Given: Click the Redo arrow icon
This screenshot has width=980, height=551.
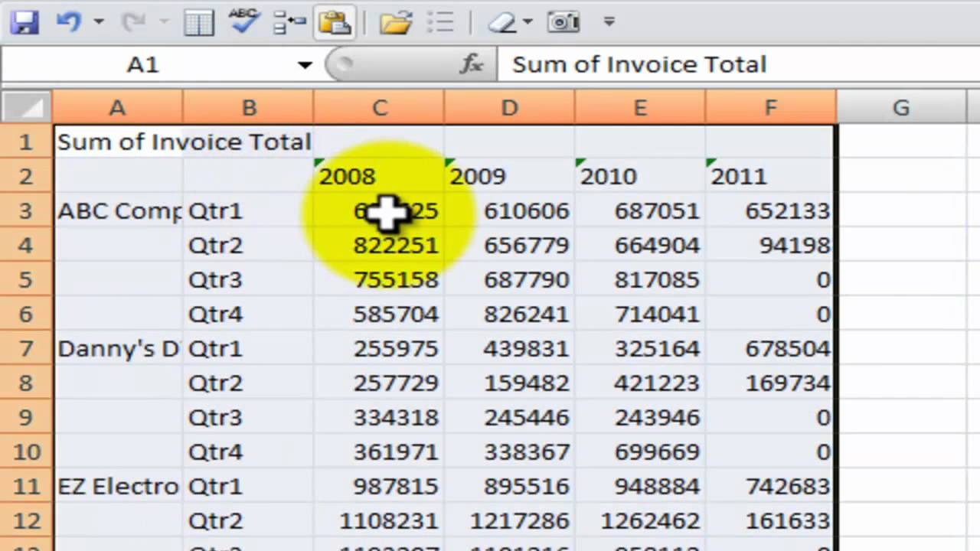Looking at the screenshot, I should (x=134, y=22).
